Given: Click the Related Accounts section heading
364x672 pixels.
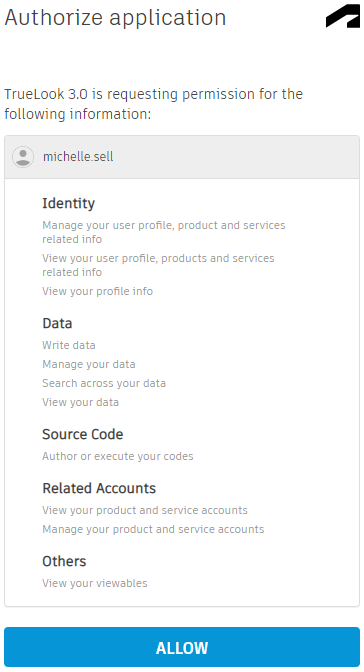Looking at the screenshot, I should click(99, 488).
